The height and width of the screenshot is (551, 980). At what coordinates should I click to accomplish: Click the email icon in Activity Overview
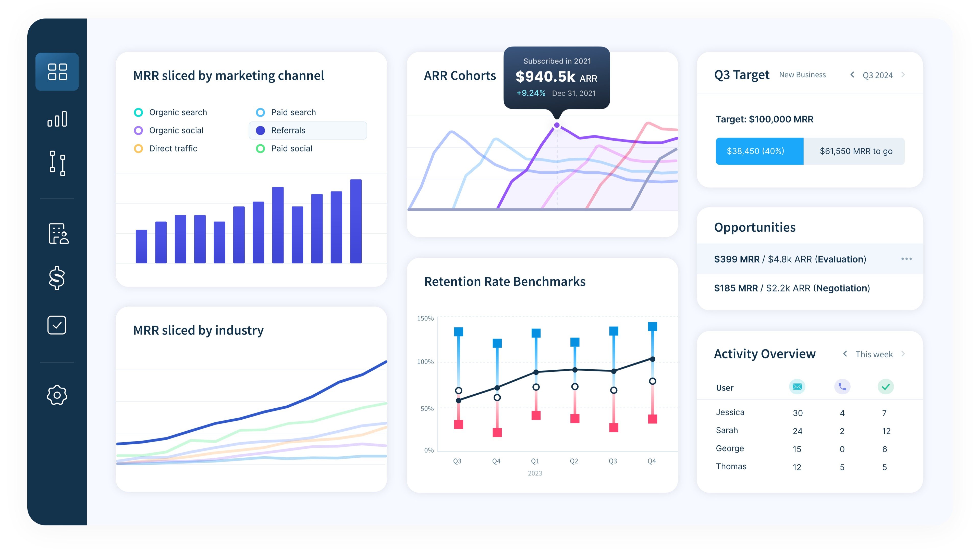(797, 386)
